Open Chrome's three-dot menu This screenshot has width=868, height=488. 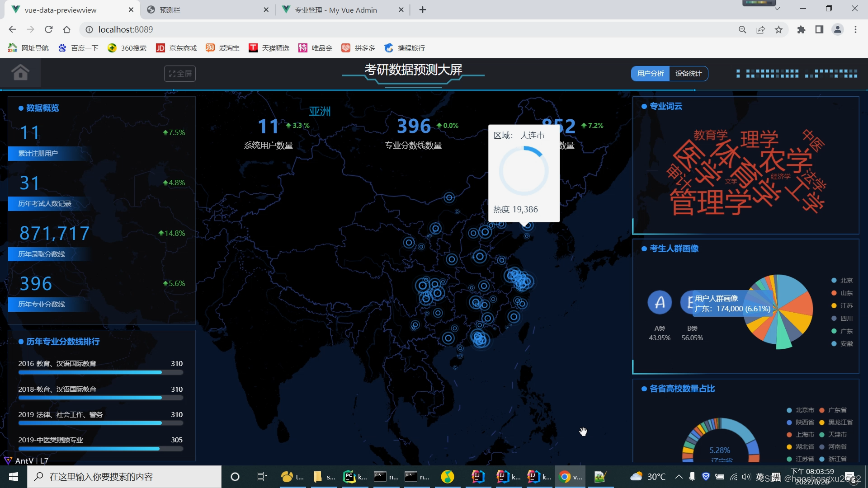(855, 29)
